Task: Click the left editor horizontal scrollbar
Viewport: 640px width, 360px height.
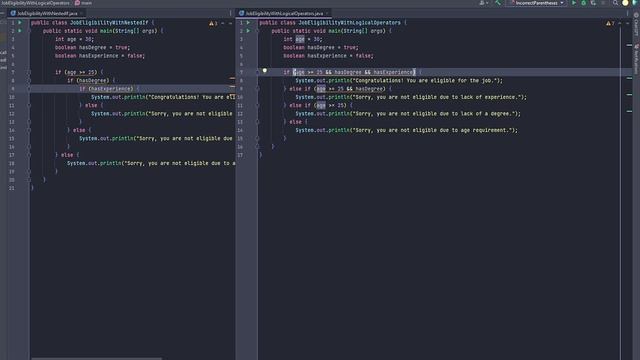Action: point(96,358)
